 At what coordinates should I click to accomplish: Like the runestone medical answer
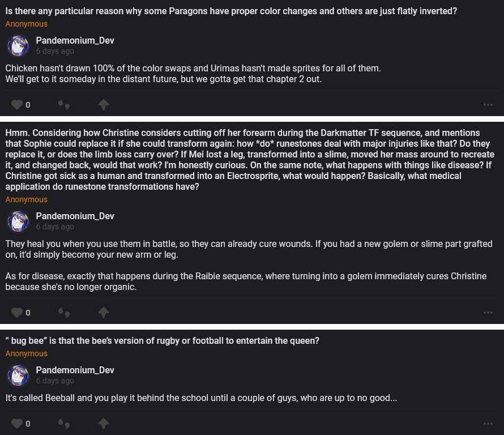click(17, 313)
